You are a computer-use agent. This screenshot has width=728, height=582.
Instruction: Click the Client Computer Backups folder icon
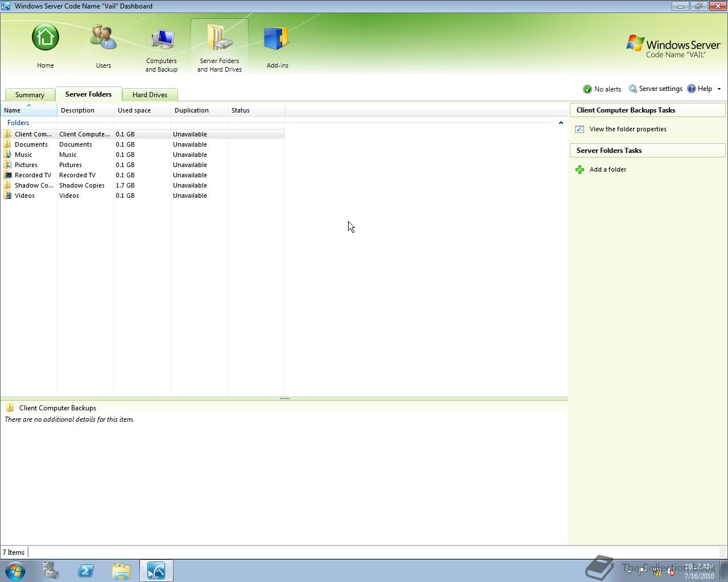click(x=7, y=134)
